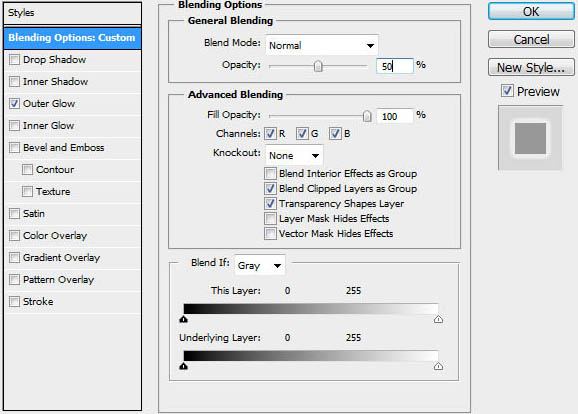The image size is (578, 414).
Task: Select Blending Options: Custom in list
Action: pyautogui.click(x=72, y=38)
